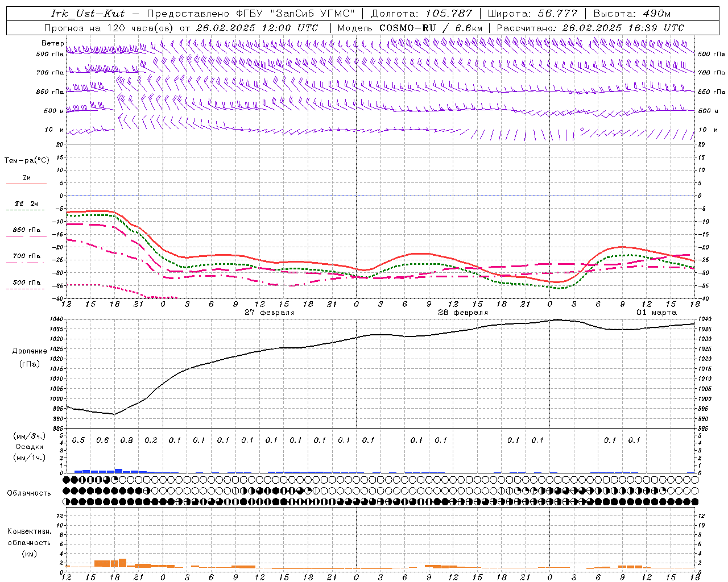728x582 pixels.
Task: Click the 0.6 precipitation amount value
Action: tap(102, 440)
